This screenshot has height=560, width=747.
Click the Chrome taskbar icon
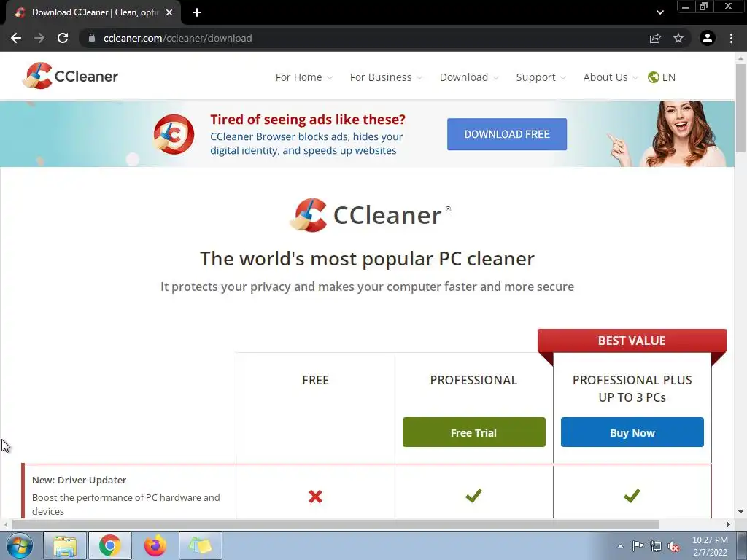[x=109, y=545]
